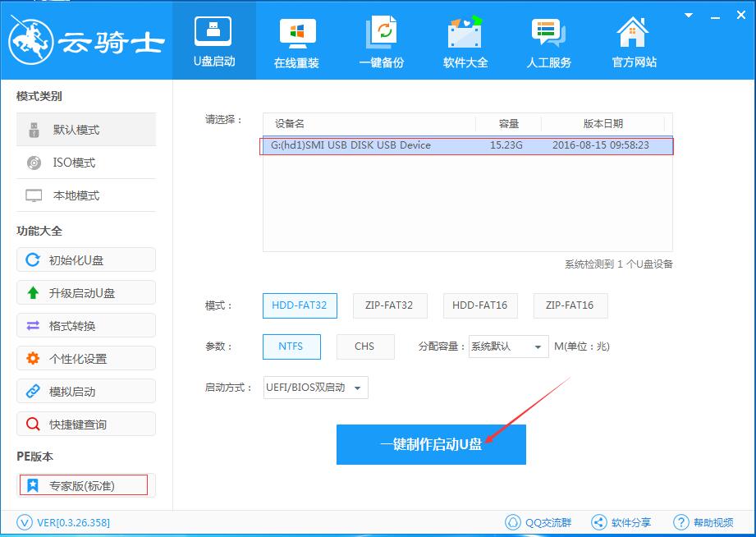Choose ZIP-FAT16 mode
The height and width of the screenshot is (537, 756).
pos(570,305)
